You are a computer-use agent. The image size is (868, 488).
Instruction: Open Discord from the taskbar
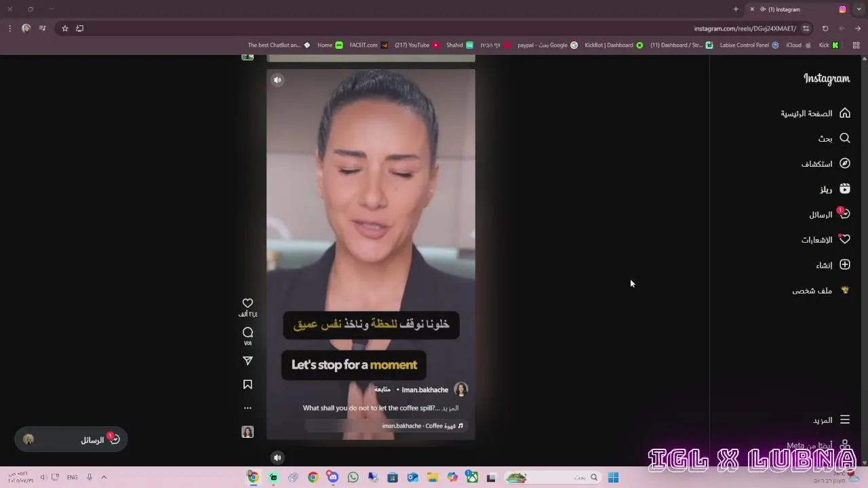(x=332, y=477)
